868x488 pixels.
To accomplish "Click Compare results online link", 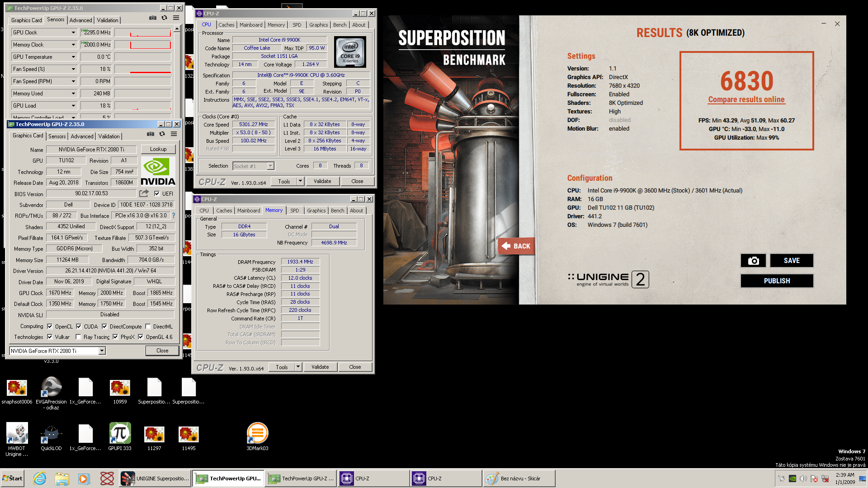I will pyautogui.click(x=746, y=99).
